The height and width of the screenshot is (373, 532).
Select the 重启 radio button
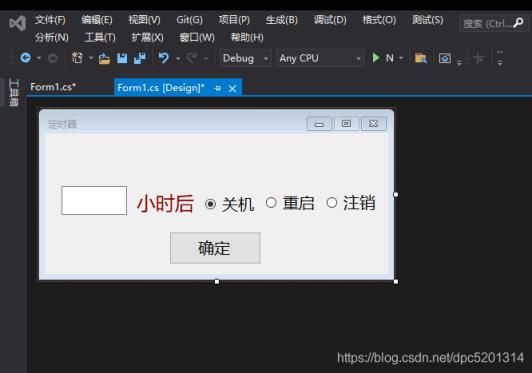[271, 203]
